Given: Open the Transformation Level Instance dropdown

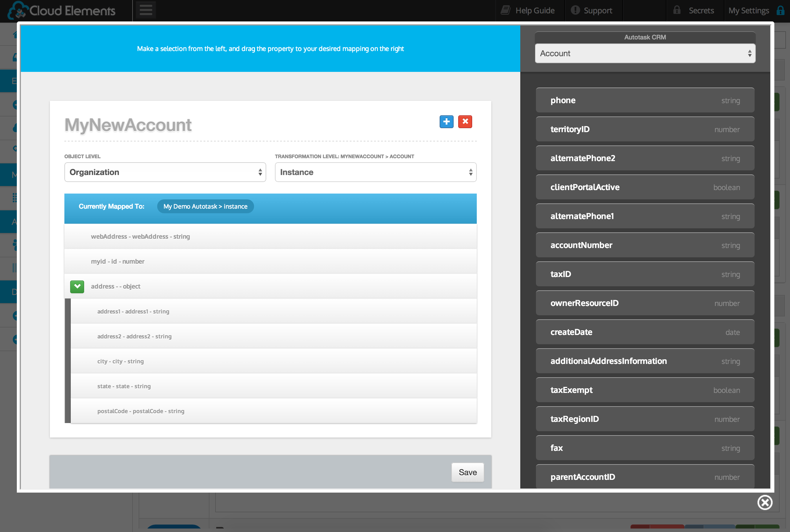Looking at the screenshot, I should point(376,172).
